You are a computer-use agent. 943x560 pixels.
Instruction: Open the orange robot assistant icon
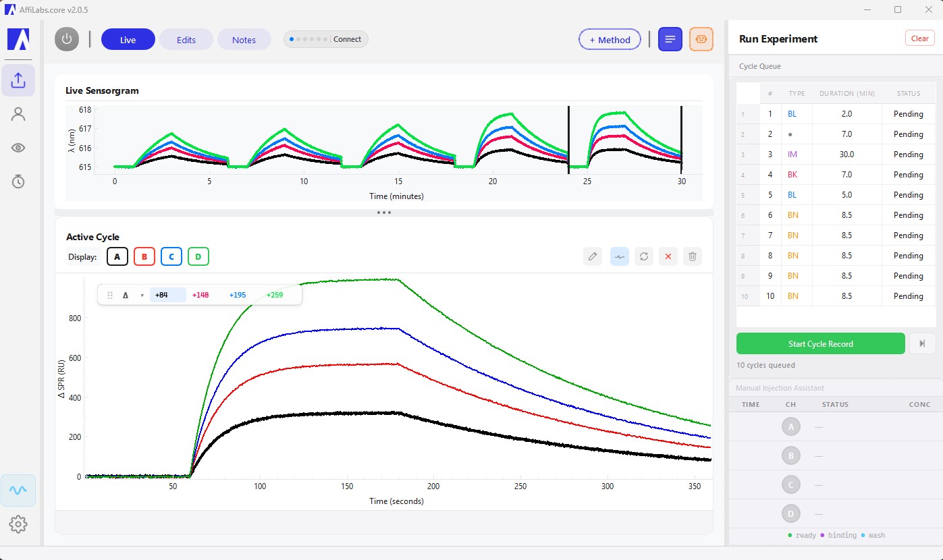(x=701, y=39)
